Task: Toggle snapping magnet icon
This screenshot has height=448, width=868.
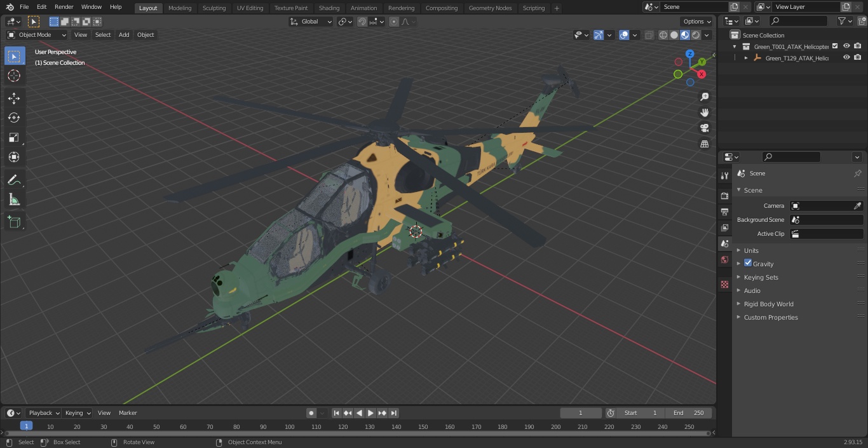Action: pyautogui.click(x=362, y=22)
